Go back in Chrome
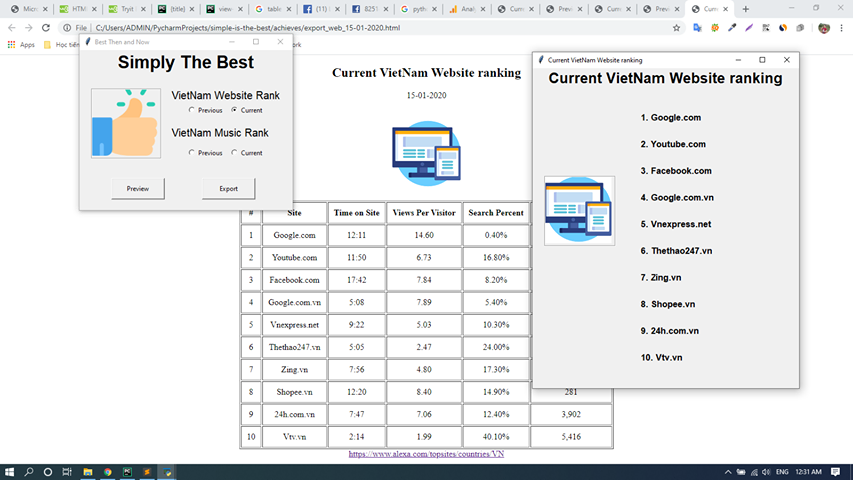 click(12, 28)
